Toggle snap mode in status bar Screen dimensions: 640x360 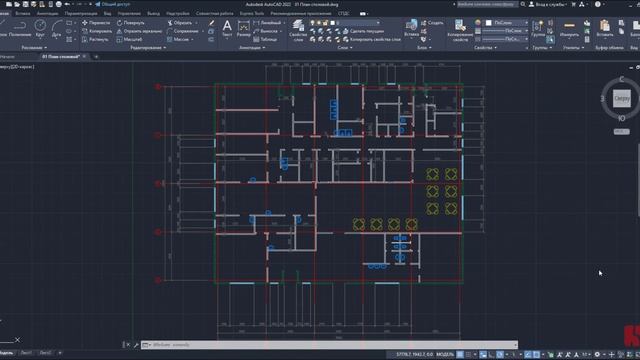(x=468, y=354)
